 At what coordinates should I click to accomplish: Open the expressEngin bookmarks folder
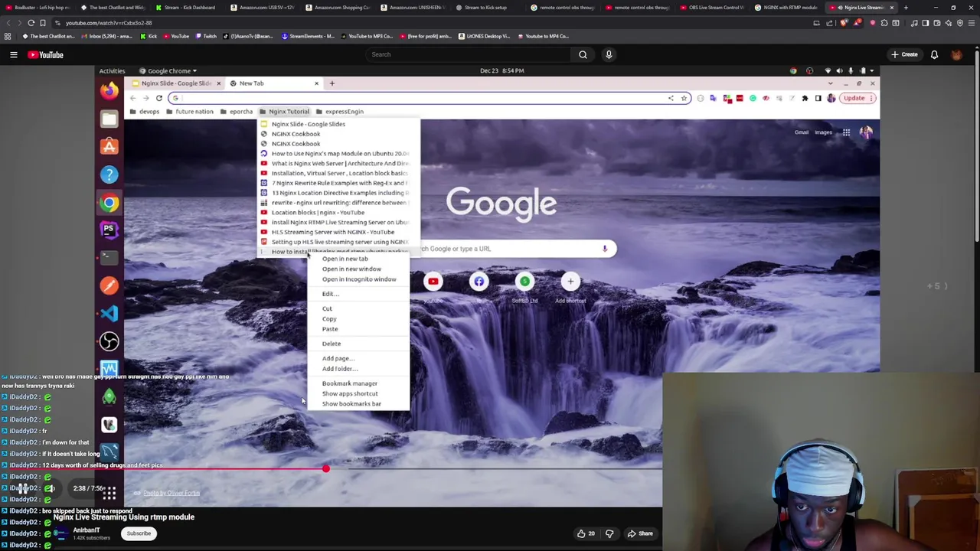pyautogui.click(x=339, y=112)
